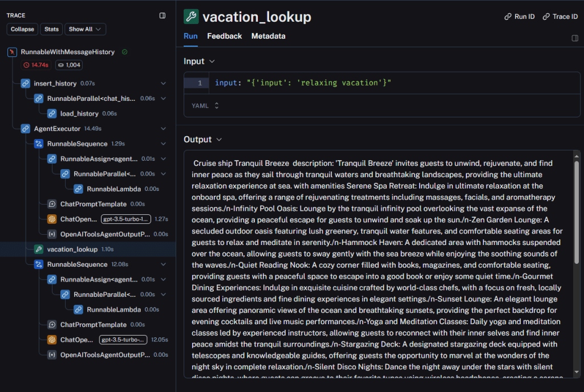The width and height of the screenshot is (584, 392).
Task: Select the OpenAI icon beside ChatOpenAI
Action: 52,218
